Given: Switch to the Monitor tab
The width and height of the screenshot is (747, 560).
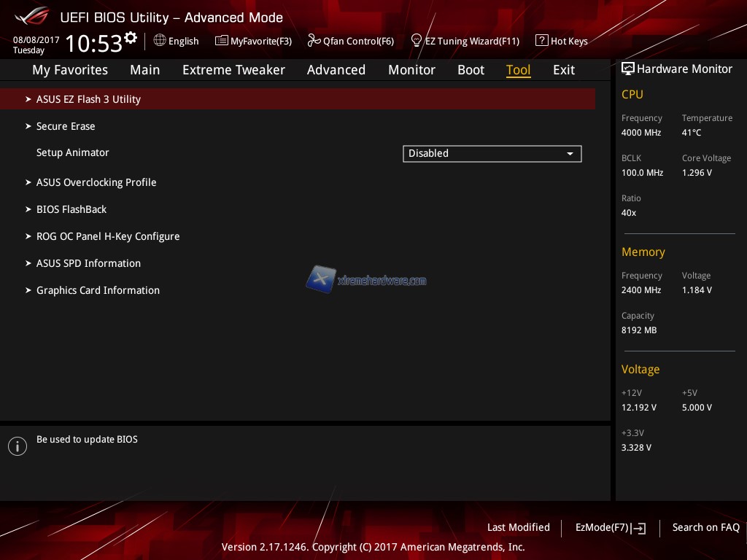Looking at the screenshot, I should [x=411, y=70].
